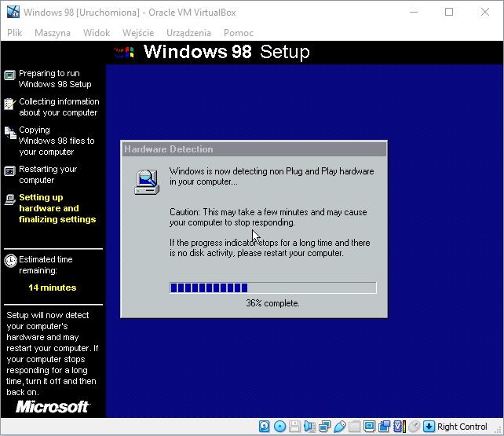This screenshot has width=504, height=436.
Task: Click the display monitor status icon
Action: pos(369,427)
